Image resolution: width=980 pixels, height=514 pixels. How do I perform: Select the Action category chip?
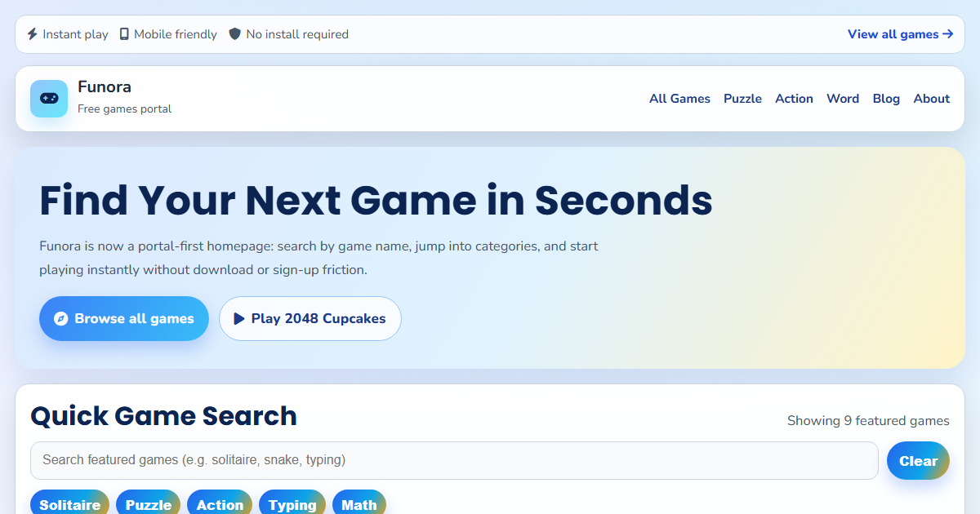(220, 503)
